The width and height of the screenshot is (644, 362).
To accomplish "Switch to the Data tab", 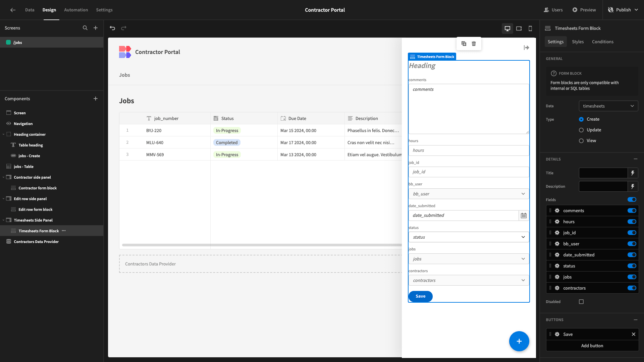I will [30, 10].
